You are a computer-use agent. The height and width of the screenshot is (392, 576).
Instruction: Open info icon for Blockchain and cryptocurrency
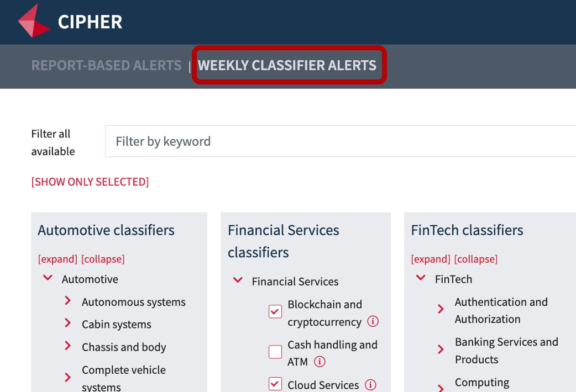373,321
